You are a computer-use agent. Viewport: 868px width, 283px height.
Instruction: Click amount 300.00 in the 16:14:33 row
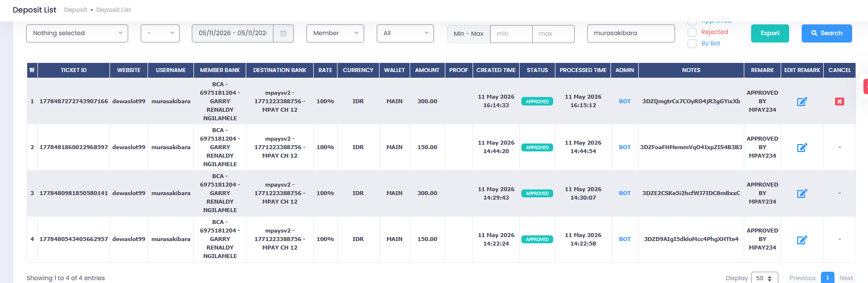coord(427,102)
